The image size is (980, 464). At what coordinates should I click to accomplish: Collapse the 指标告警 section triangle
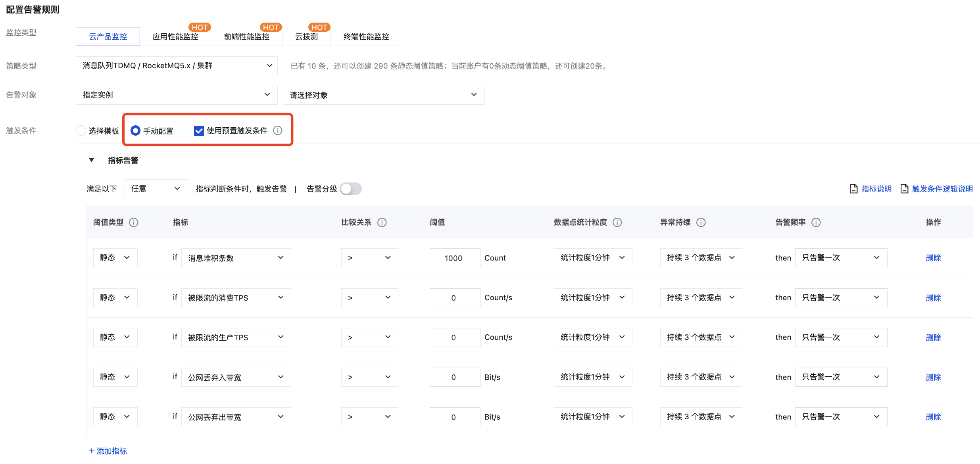tap(92, 160)
